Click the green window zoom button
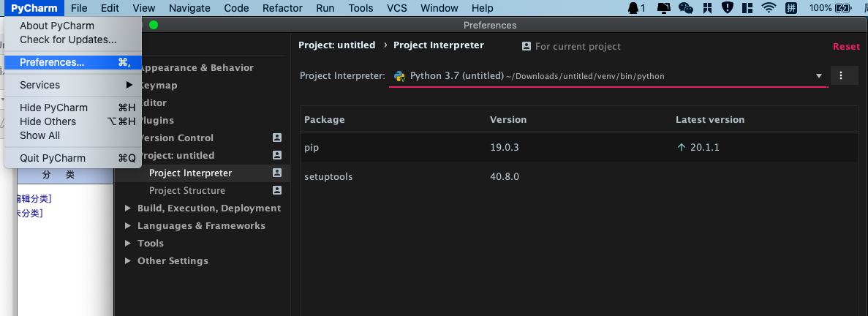 pyautogui.click(x=154, y=25)
